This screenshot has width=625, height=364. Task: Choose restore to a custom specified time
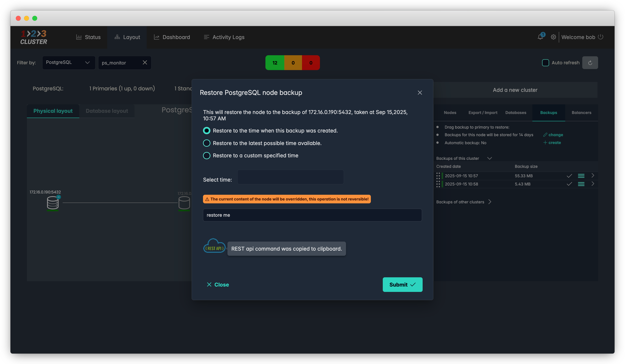tap(207, 156)
